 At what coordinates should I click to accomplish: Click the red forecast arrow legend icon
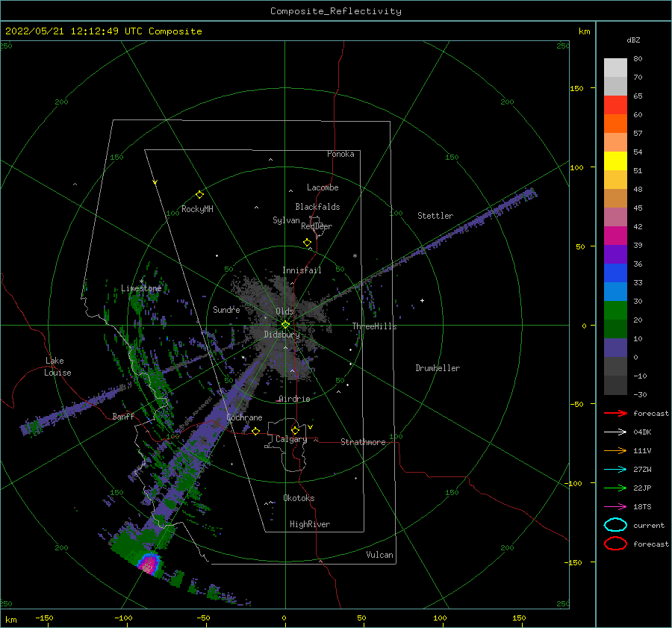615,413
